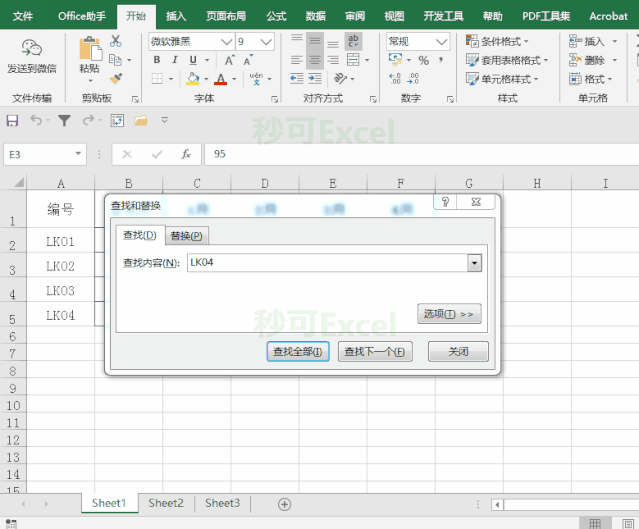Image resolution: width=639 pixels, height=529 pixels.
Task: Click the Cut scissors icon
Action: 116,41
